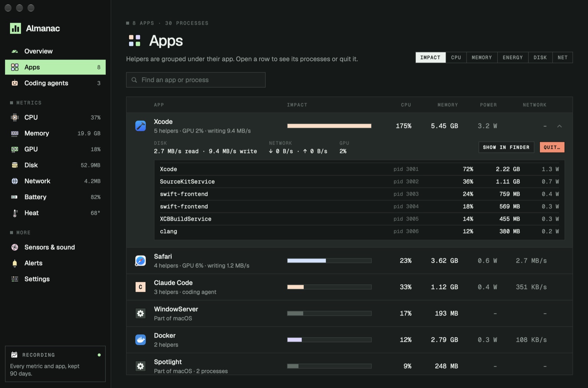Click the Disk stack icon
Image resolution: width=588 pixels, height=388 pixels.
pos(15,165)
